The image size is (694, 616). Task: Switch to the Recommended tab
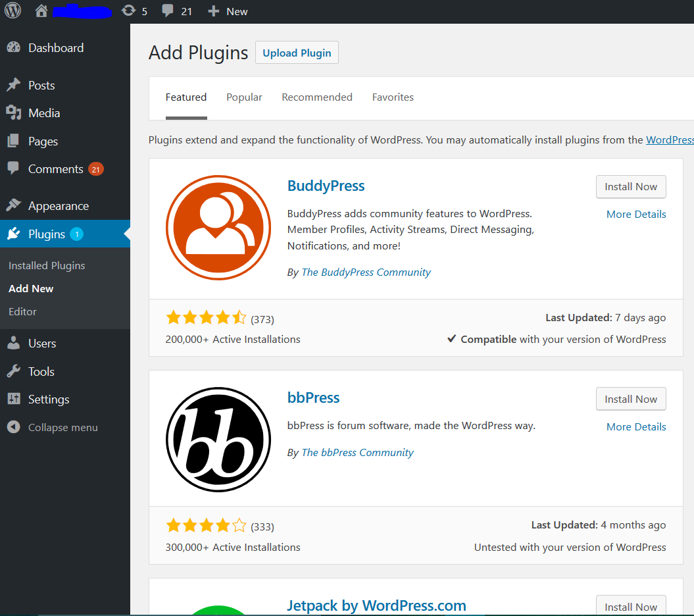317,97
